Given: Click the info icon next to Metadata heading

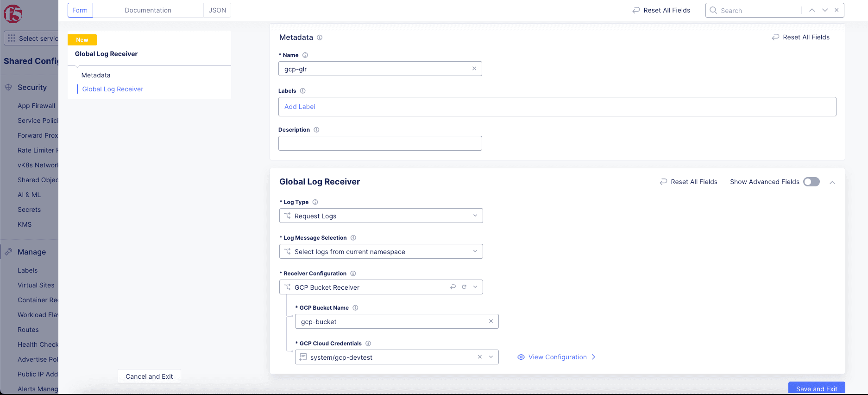Looking at the screenshot, I should point(320,38).
